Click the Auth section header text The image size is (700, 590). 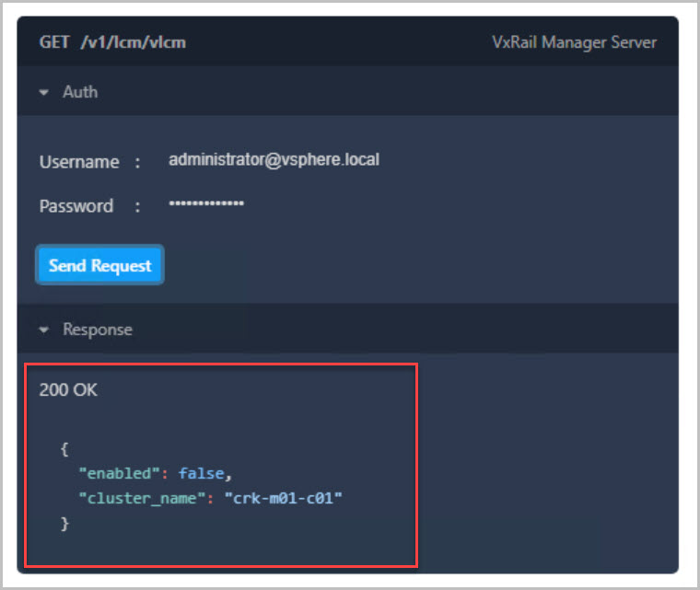point(79,92)
